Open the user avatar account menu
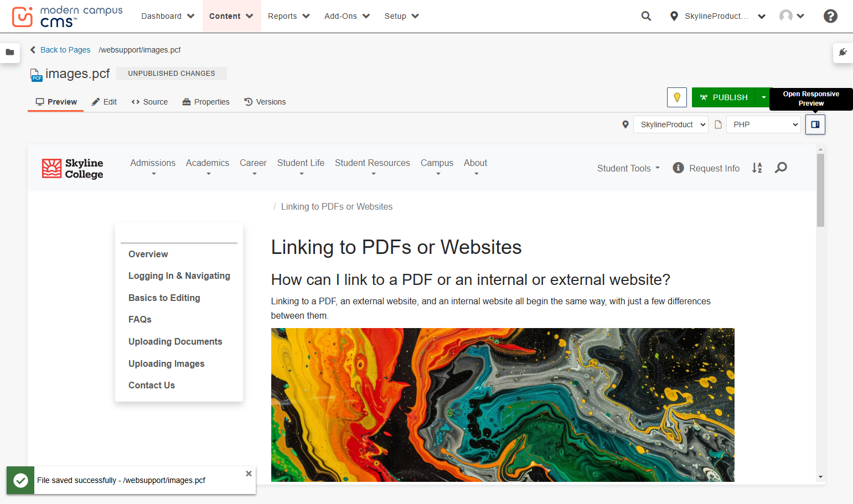Screen dimensions: 853x504 click(792, 16)
